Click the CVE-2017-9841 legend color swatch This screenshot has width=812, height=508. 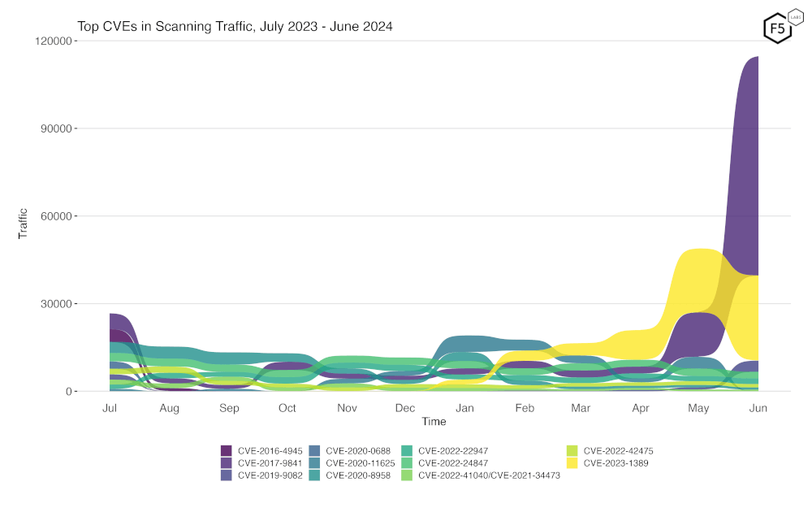(227, 463)
